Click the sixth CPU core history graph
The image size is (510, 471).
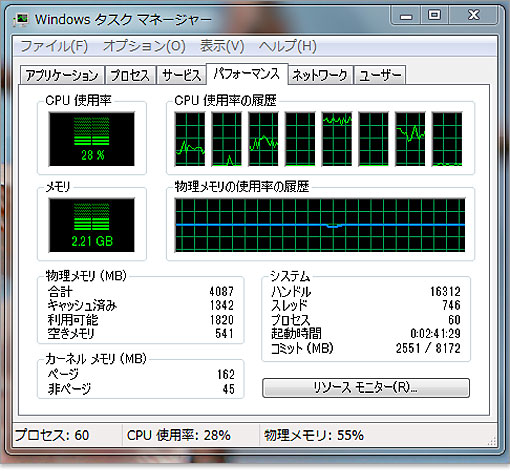[x=373, y=139]
